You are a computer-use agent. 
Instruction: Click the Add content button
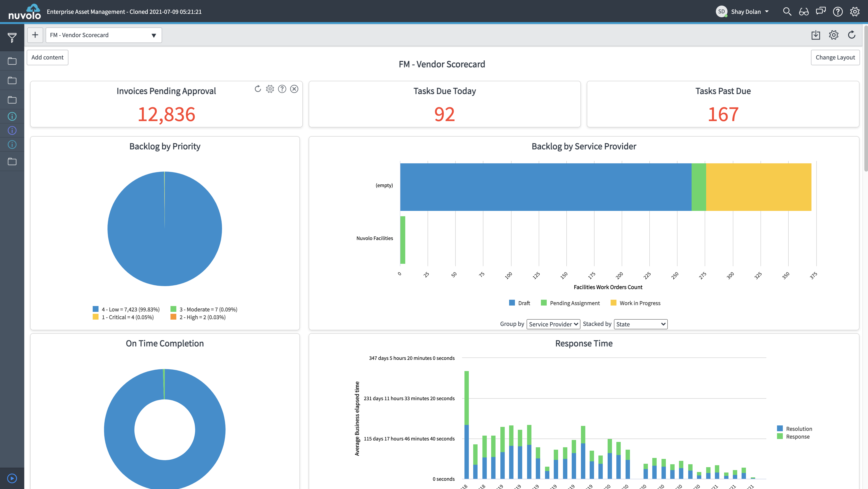[x=48, y=57]
